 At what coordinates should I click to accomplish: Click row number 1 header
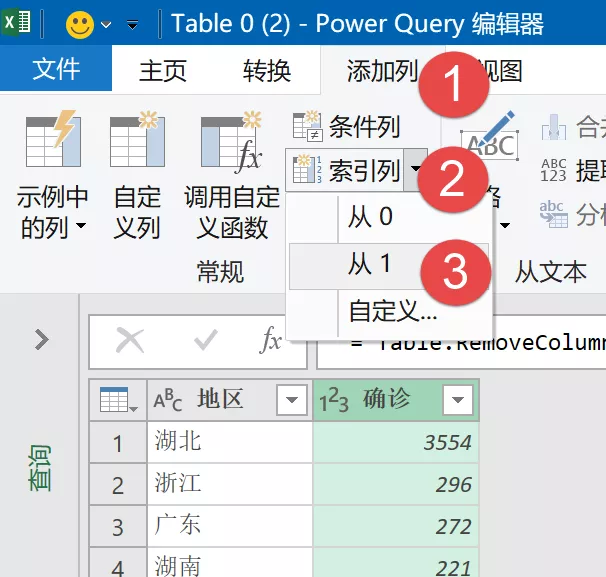118,442
